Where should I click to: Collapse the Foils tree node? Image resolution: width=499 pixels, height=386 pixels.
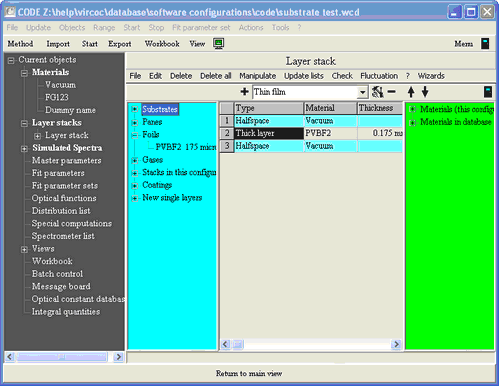tap(135, 135)
